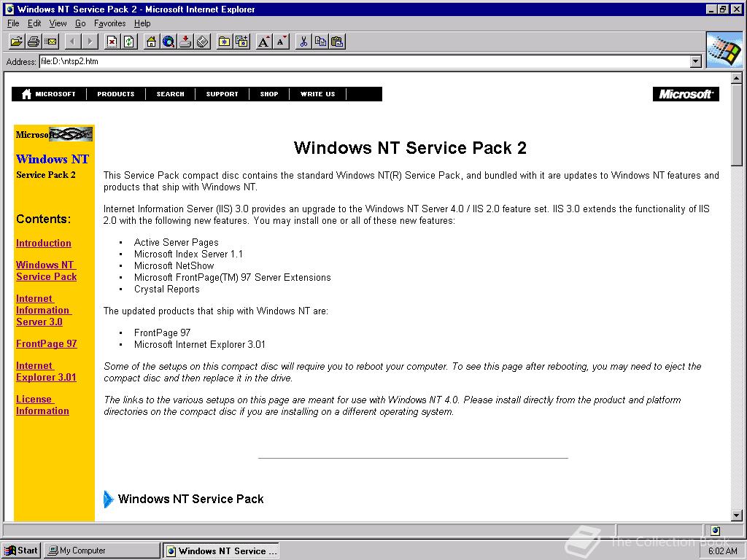747x560 pixels.
Task: Select the Windows NT Service taskbar button
Action: pos(220,551)
